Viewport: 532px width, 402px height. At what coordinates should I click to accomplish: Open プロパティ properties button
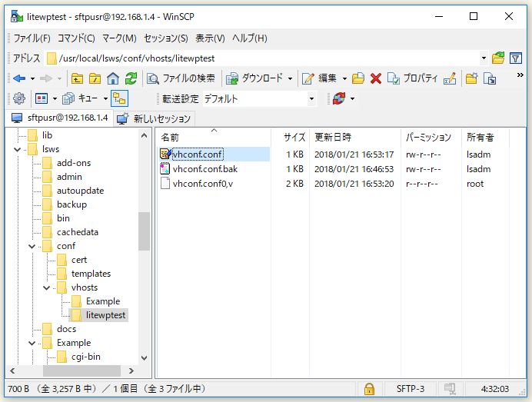pos(413,78)
